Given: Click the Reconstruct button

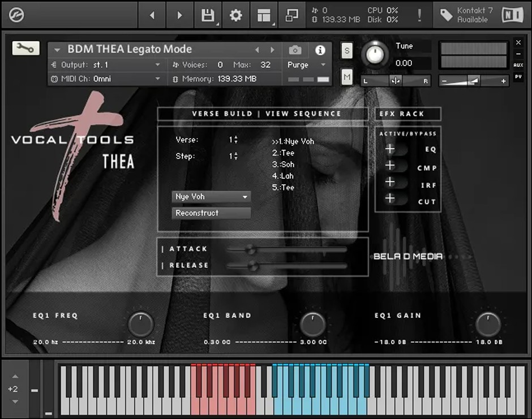Looking at the screenshot, I should (x=211, y=213).
